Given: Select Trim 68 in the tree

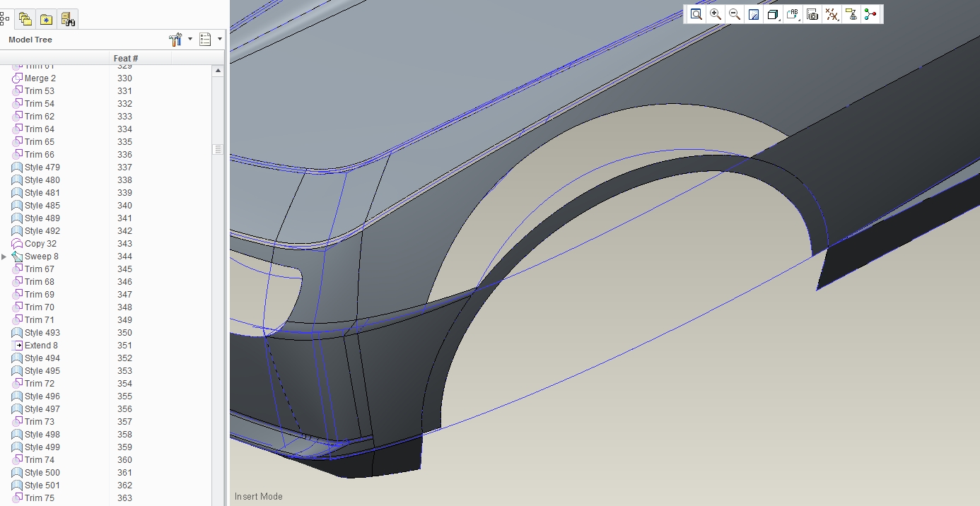Looking at the screenshot, I should point(40,282).
